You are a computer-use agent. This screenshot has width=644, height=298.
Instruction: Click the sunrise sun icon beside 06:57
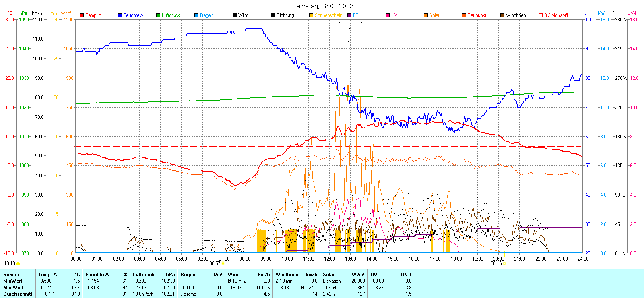223,263
